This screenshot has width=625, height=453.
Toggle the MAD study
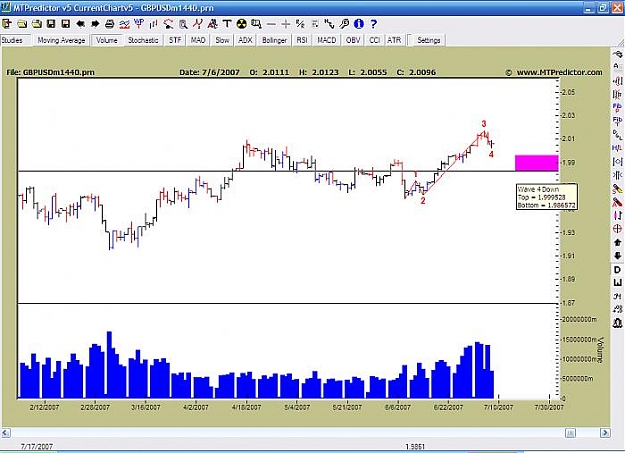coord(198,40)
